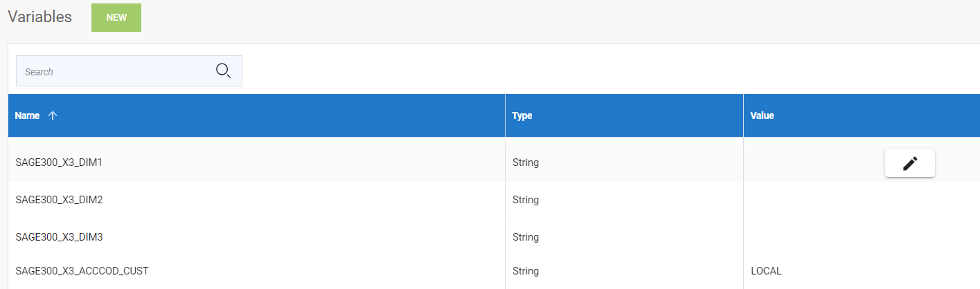Click the magnifying glass search icon
980x289 pixels.
pyautogui.click(x=223, y=71)
